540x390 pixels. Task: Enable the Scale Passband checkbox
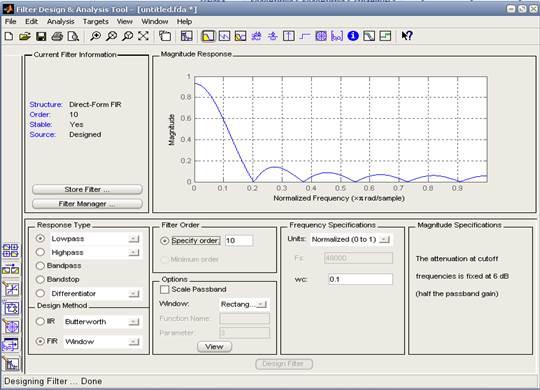click(x=165, y=289)
